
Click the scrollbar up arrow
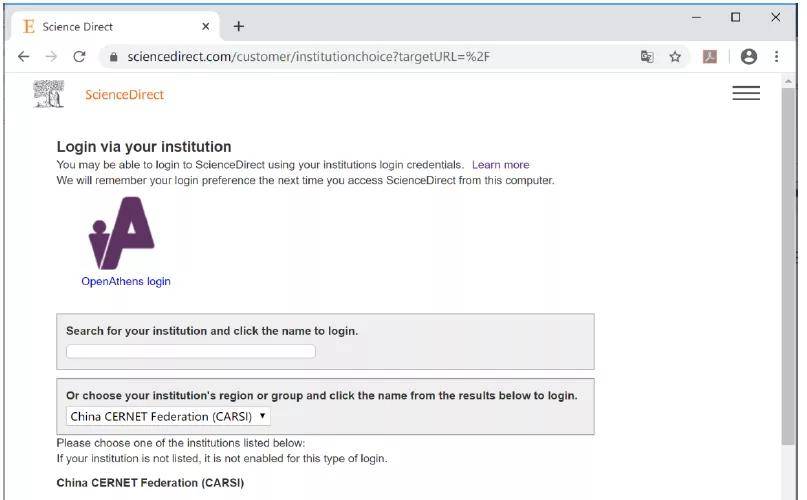[x=788, y=81]
